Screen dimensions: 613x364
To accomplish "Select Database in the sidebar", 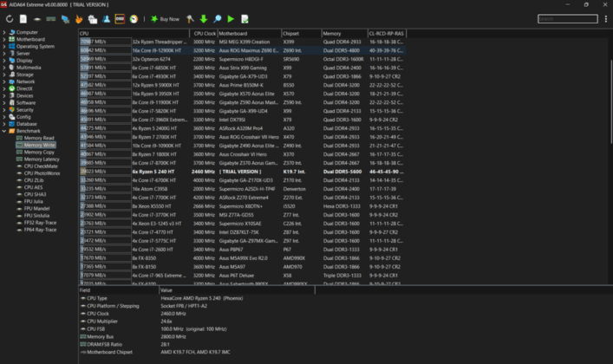I will [x=27, y=124].
